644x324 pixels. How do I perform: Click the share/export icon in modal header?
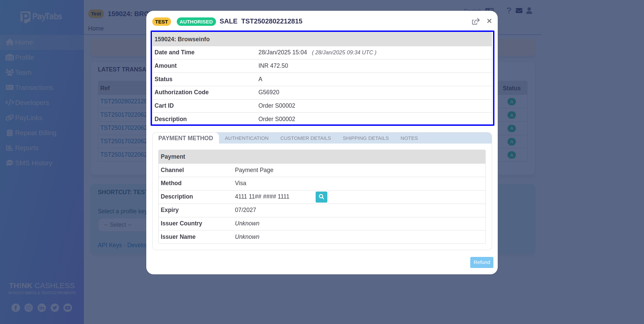[x=475, y=21]
